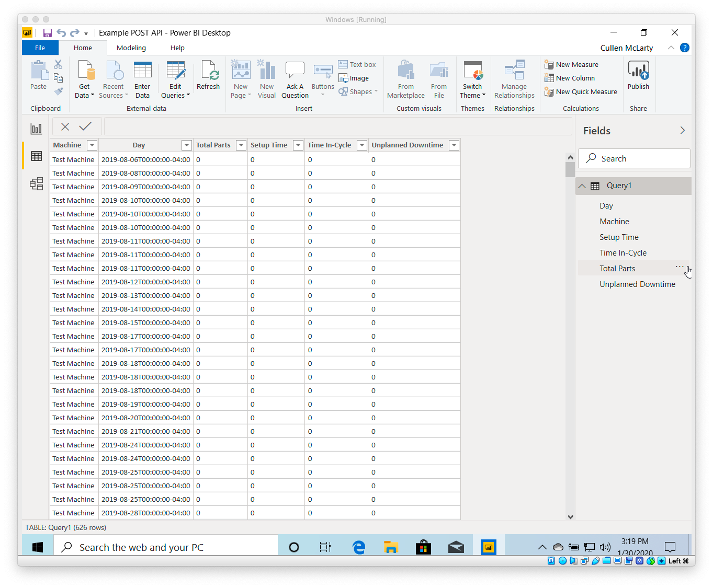Open the Buttons insert dropdown
This screenshot has width=713, height=588.
pyautogui.click(x=323, y=79)
